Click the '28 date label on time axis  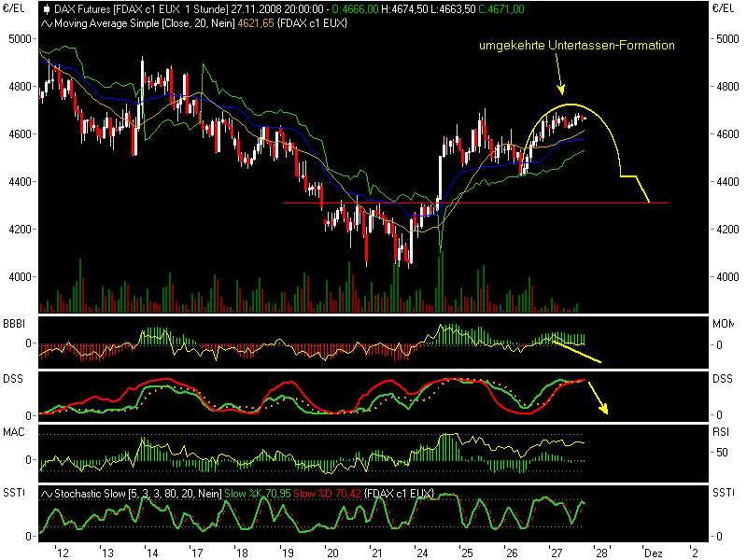click(x=600, y=553)
